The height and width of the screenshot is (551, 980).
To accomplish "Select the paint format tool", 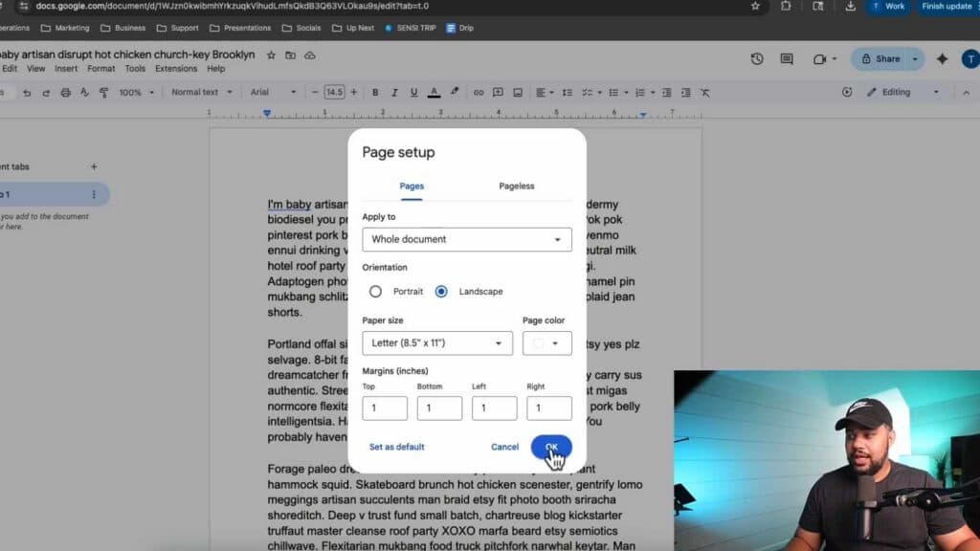I will [x=103, y=93].
